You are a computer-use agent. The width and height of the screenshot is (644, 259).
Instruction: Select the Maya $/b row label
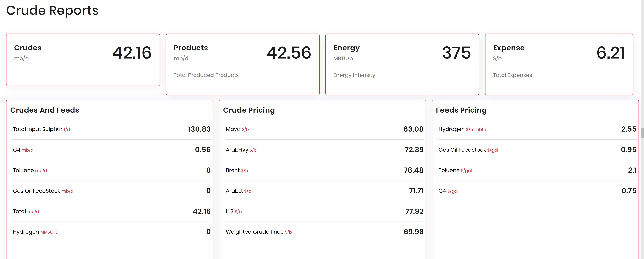point(237,129)
